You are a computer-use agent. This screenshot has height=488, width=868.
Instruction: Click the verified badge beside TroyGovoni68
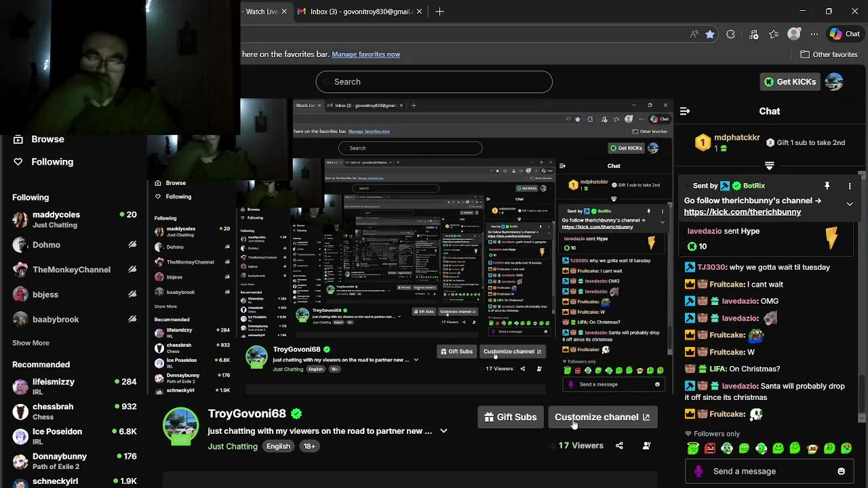(296, 413)
